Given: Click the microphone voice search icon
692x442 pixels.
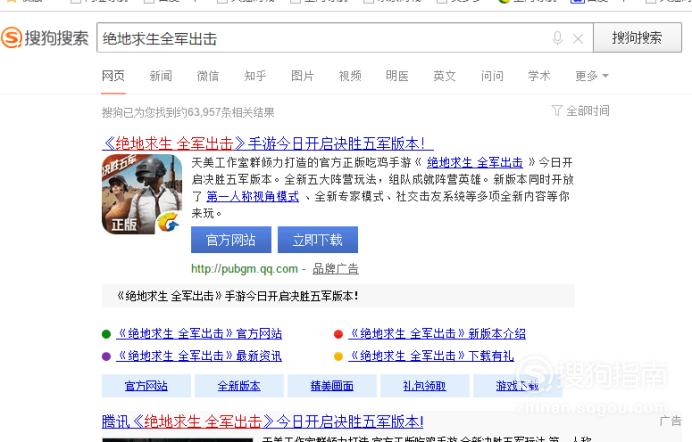Looking at the screenshot, I should [557, 38].
